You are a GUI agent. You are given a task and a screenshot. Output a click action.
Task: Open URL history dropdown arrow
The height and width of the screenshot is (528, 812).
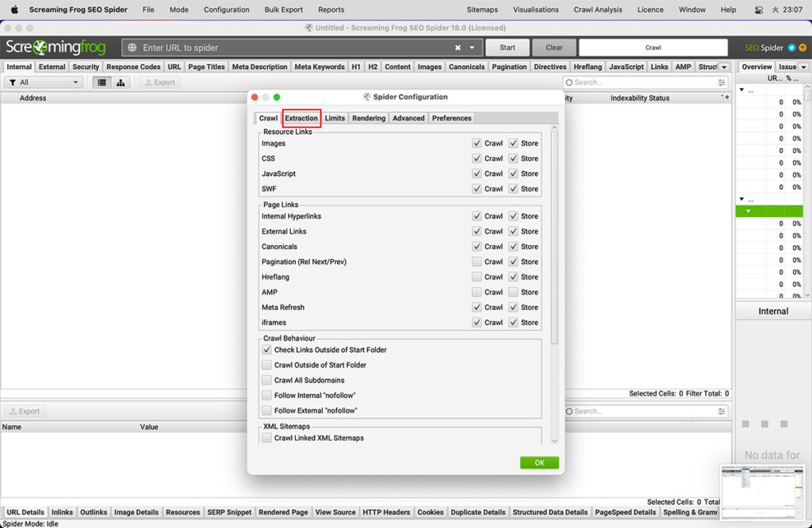(472, 48)
